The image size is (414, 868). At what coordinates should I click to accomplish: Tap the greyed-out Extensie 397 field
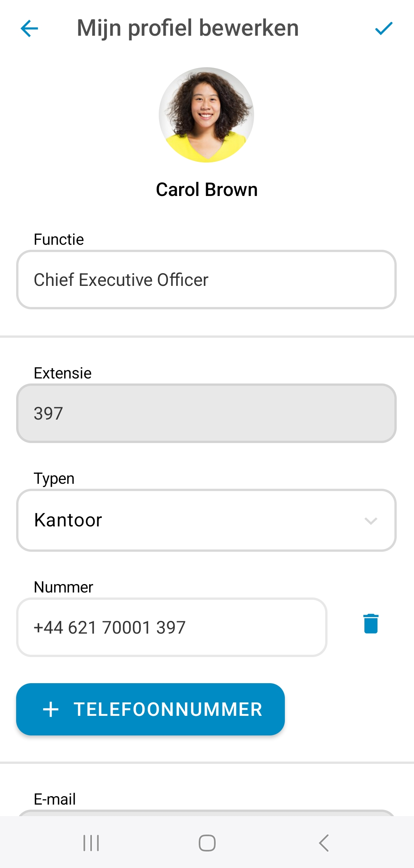[206, 413]
